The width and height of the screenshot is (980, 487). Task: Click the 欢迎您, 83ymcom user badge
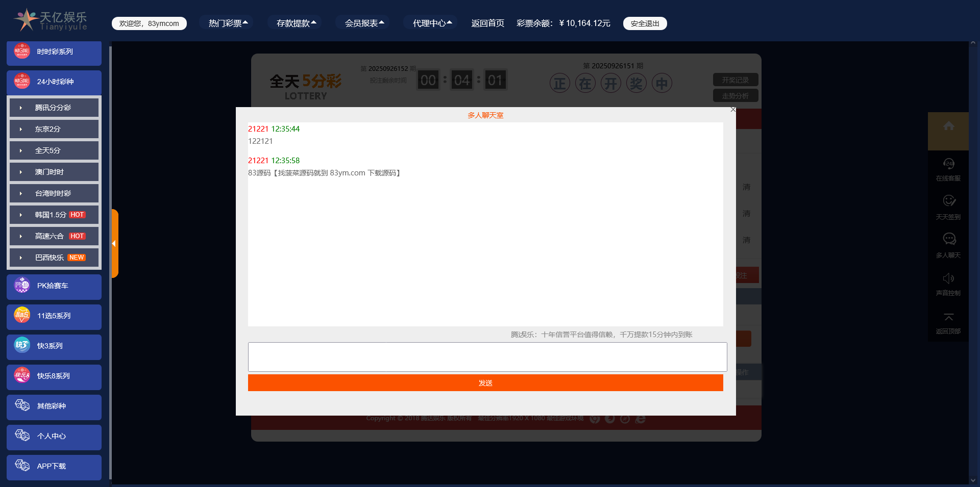(x=149, y=23)
